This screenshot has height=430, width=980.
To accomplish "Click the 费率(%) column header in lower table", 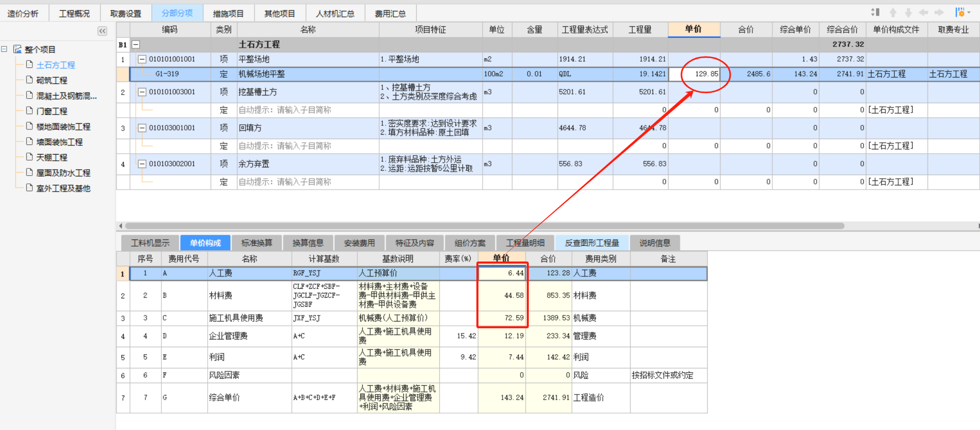I will (x=458, y=259).
